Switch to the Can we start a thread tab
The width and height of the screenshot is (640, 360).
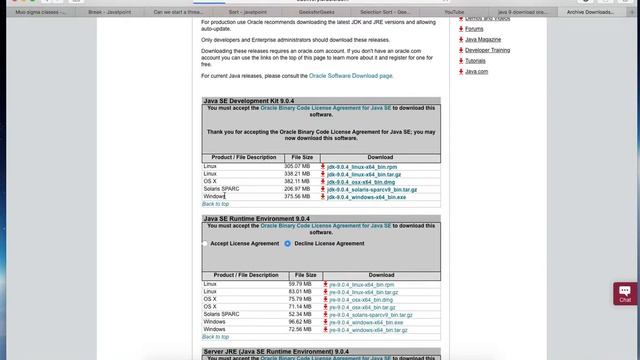point(178,12)
